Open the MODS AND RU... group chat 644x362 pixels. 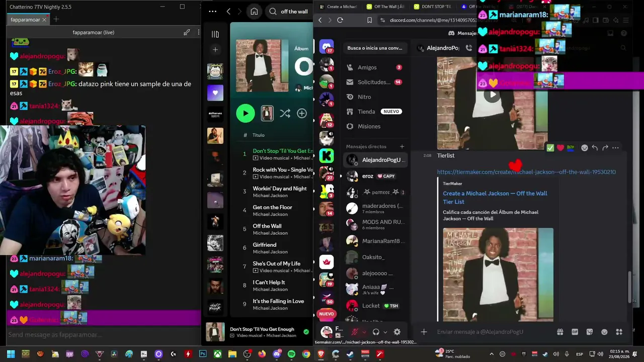point(375,225)
